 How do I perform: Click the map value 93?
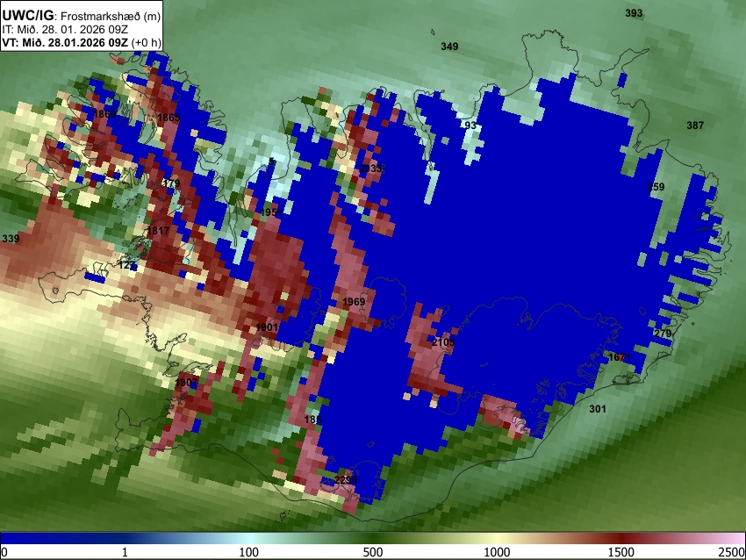click(470, 126)
